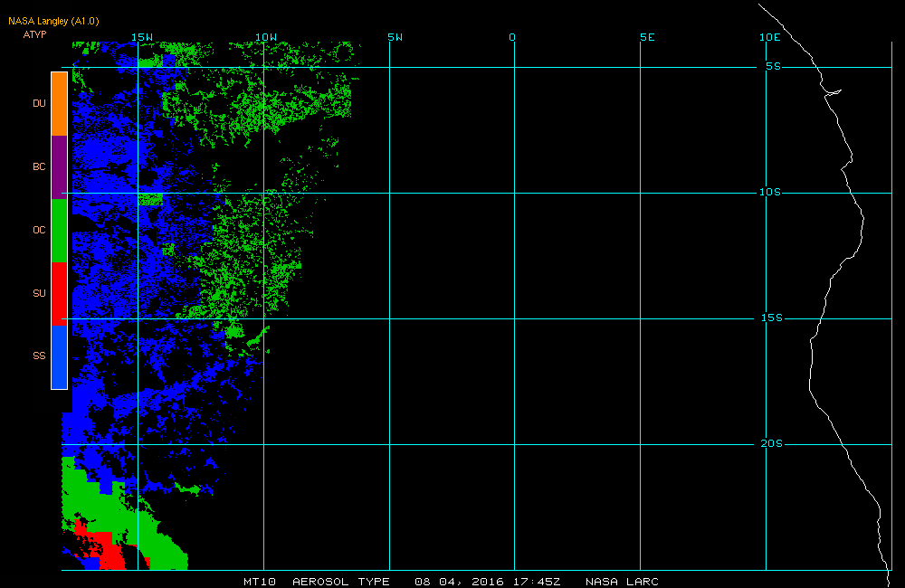Click the OC legend label
905x588 pixels.
(39, 231)
